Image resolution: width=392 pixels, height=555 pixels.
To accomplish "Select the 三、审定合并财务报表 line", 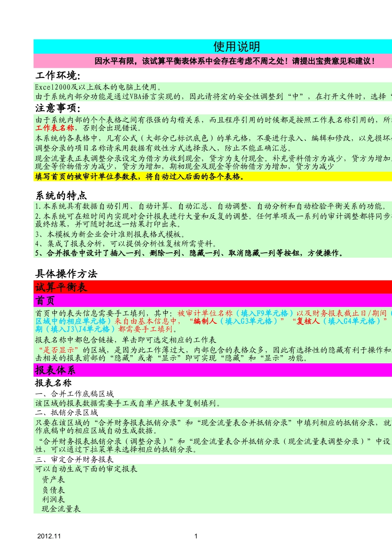I will coord(74,460).
